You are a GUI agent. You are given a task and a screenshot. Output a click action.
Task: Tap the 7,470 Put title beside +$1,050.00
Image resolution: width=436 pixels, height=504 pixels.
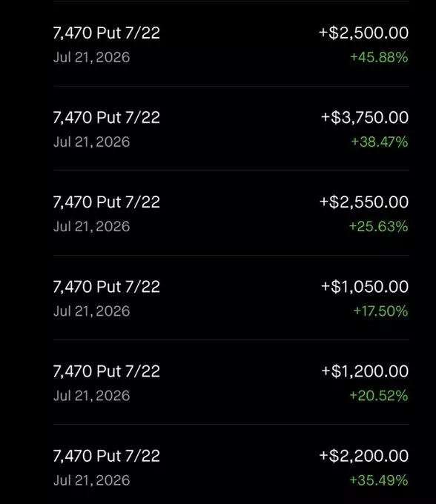[107, 286]
